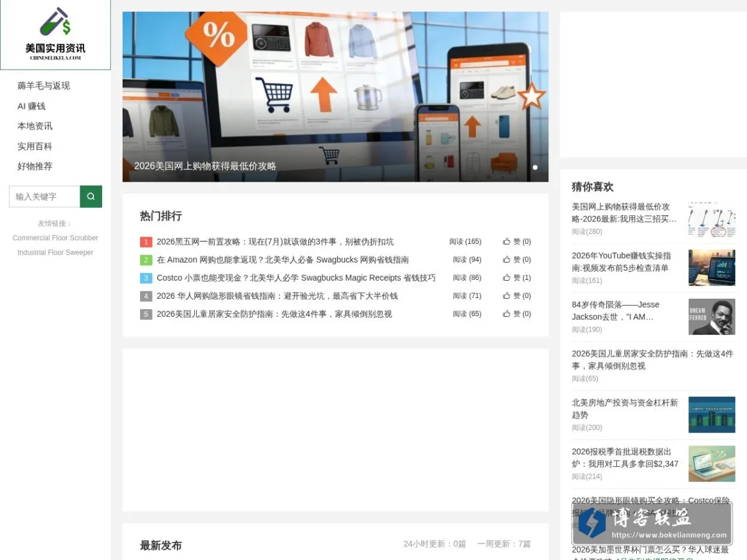Click 阅读(214) under 报税季 article
Screen dimensions: 747x560
(x=587, y=477)
